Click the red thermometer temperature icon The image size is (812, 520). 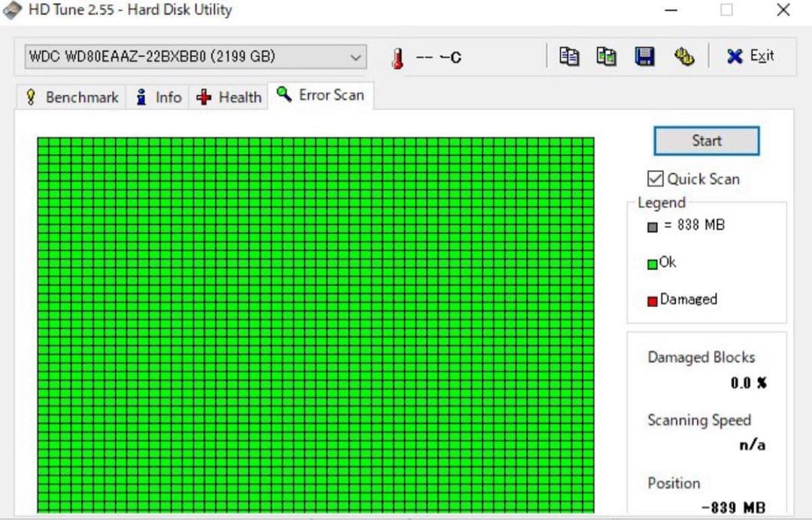398,58
